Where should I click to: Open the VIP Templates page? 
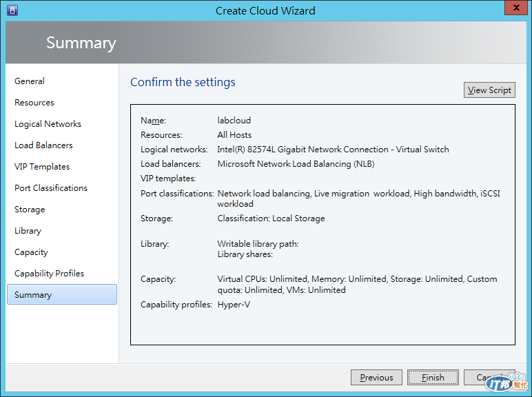(x=42, y=167)
